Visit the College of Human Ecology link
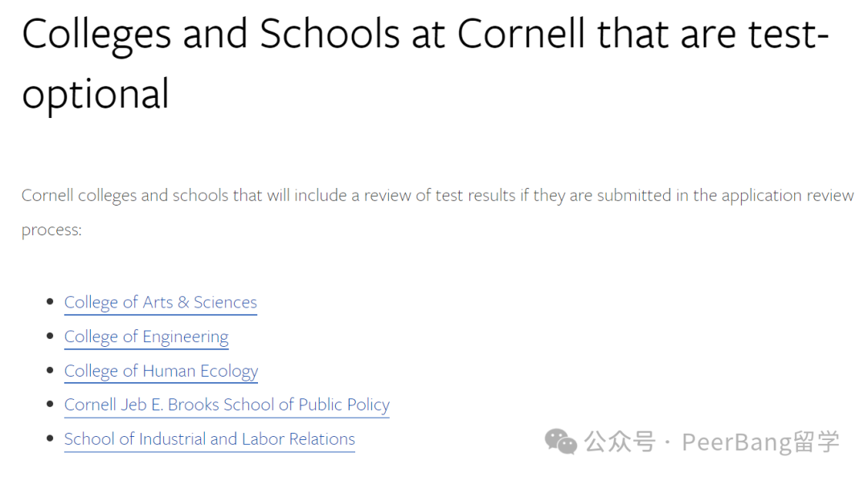868x477 pixels. point(161,371)
